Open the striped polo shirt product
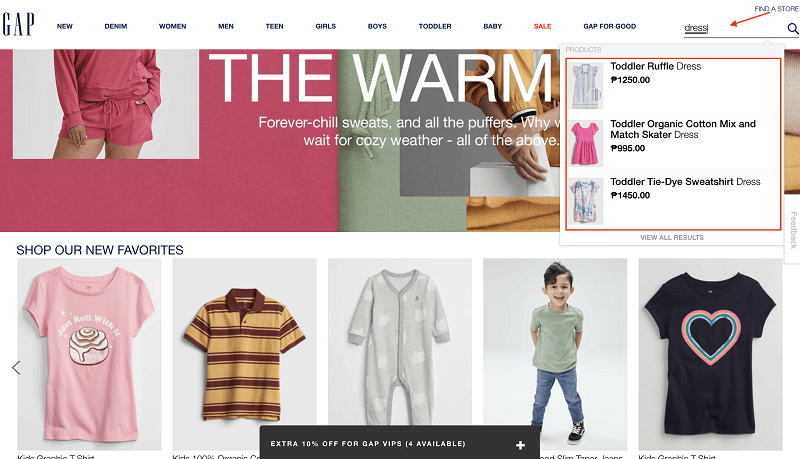This screenshot has width=800, height=459. pyautogui.click(x=244, y=354)
